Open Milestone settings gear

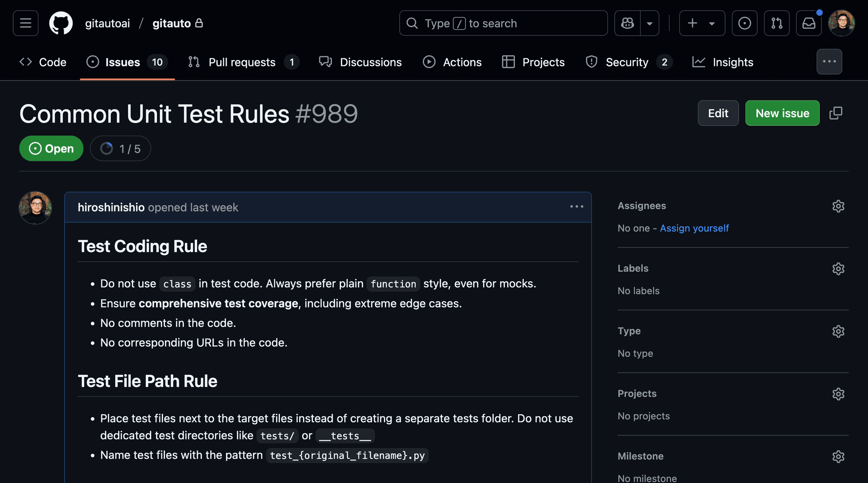pyautogui.click(x=838, y=456)
